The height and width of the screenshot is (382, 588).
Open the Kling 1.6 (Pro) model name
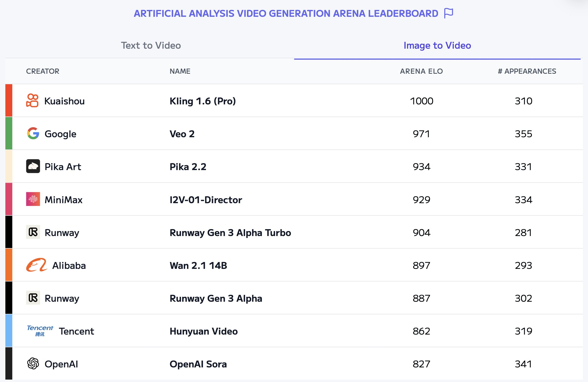click(203, 101)
